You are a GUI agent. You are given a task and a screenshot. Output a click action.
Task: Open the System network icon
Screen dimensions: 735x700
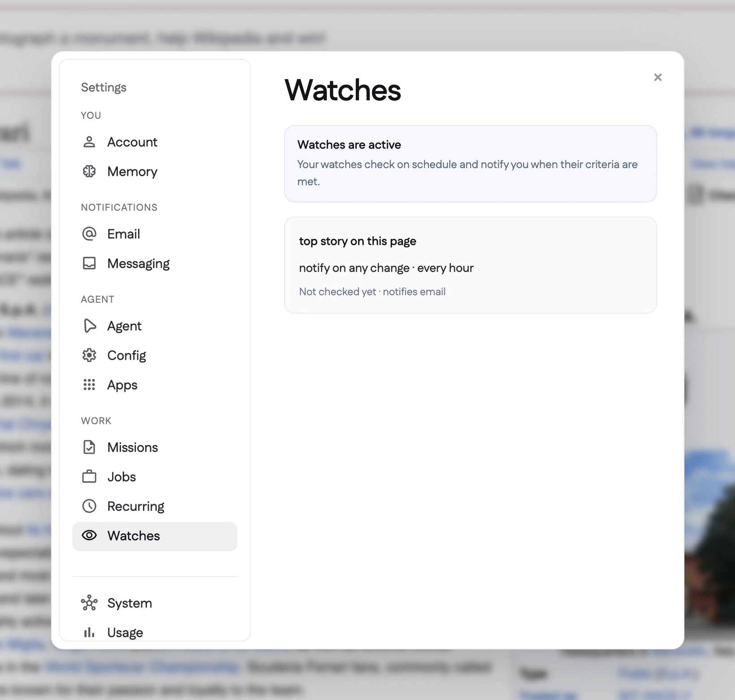point(89,603)
